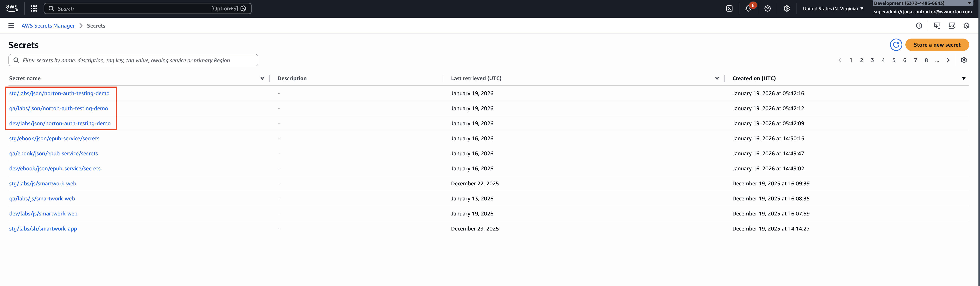Go to page 5 of secrets
The height and width of the screenshot is (286, 980).
point(894,60)
